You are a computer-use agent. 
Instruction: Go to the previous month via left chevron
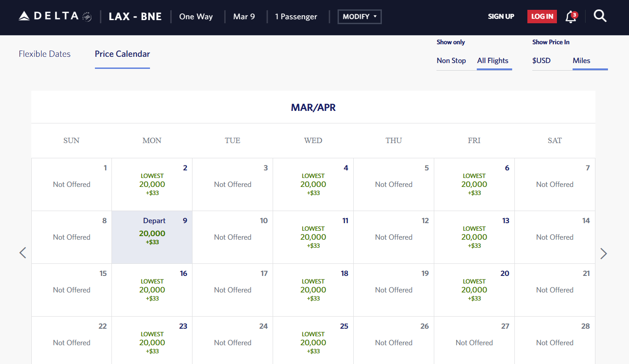(x=23, y=253)
